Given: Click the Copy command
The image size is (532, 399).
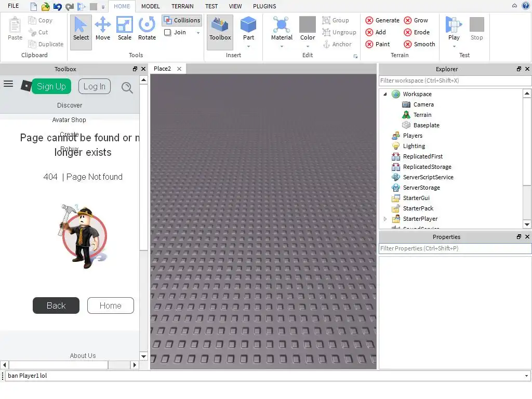Looking at the screenshot, I should pyautogui.click(x=41, y=20).
